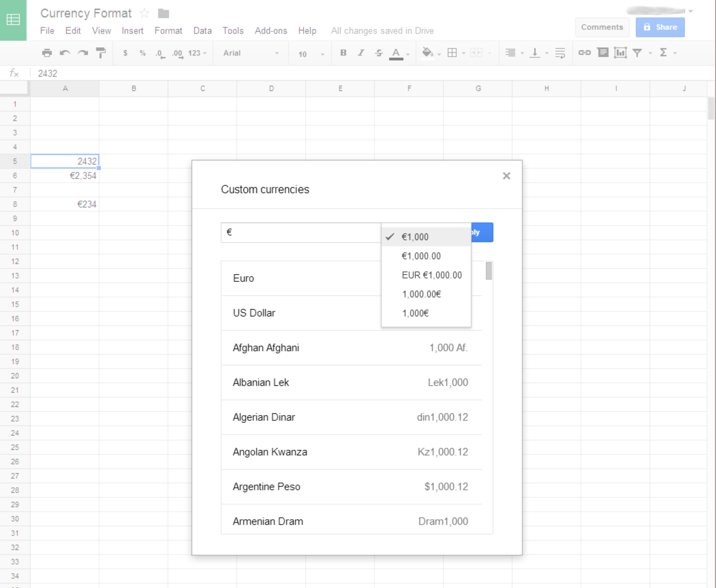Toggle strikethrough formatting

tap(378, 53)
